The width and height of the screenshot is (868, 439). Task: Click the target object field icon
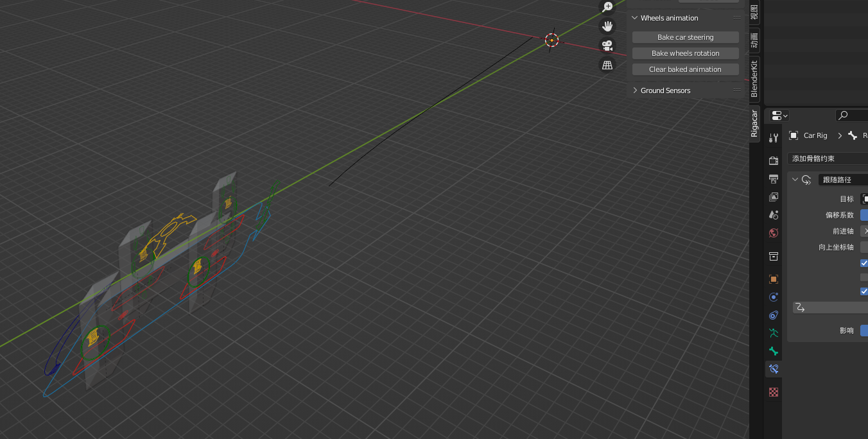click(x=865, y=199)
